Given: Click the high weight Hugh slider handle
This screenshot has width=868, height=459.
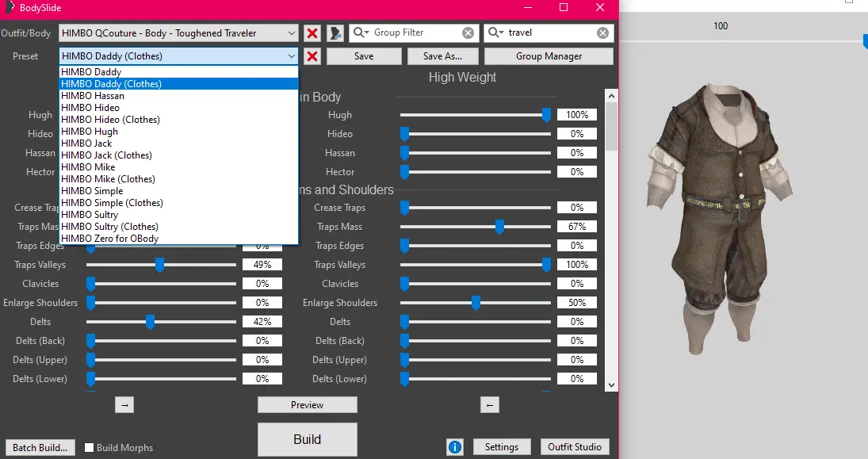Looking at the screenshot, I should coord(546,115).
